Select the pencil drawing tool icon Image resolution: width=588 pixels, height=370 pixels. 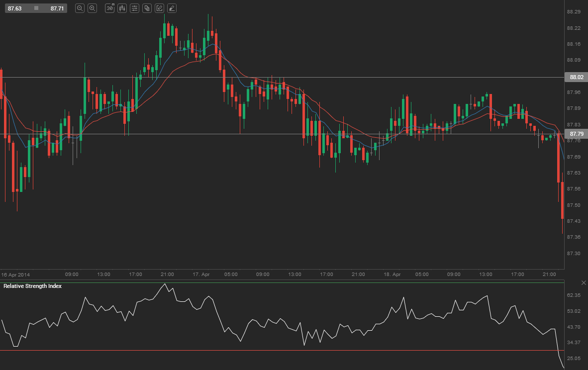click(x=159, y=8)
